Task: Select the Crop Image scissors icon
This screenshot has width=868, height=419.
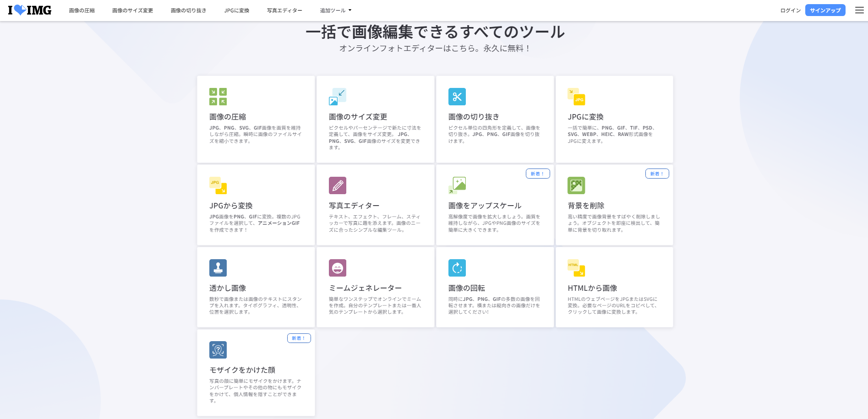Action: point(457,97)
